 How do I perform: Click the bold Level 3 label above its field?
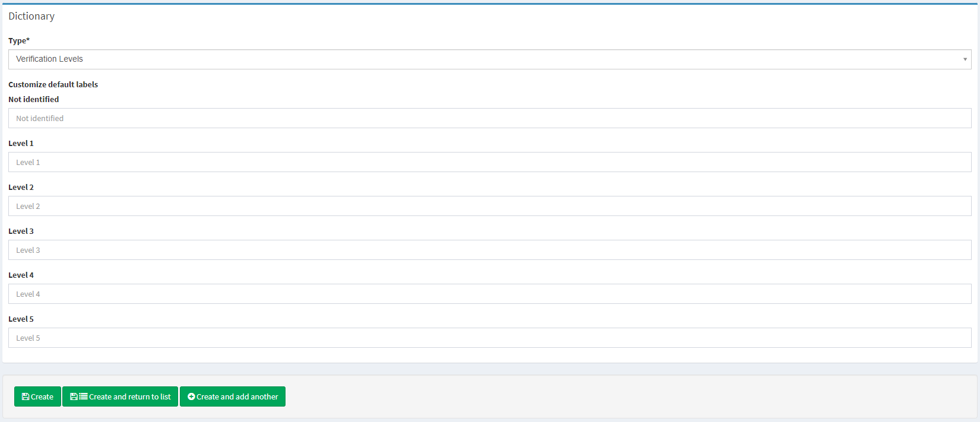click(x=21, y=231)
